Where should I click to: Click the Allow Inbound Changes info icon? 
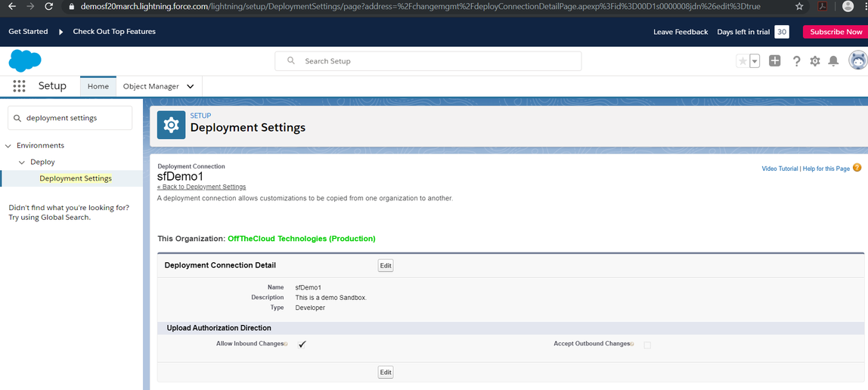(286, 344)
